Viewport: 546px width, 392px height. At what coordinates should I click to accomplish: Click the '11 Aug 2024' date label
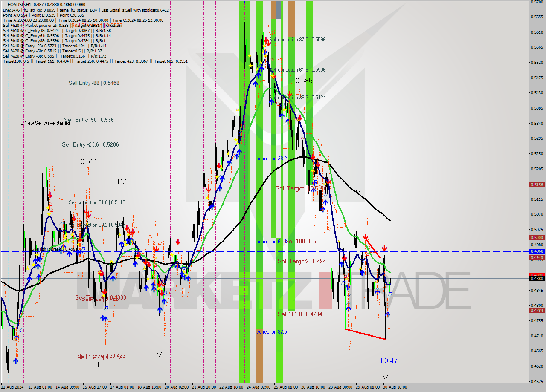pyautogui.click(x=12, y=387)
